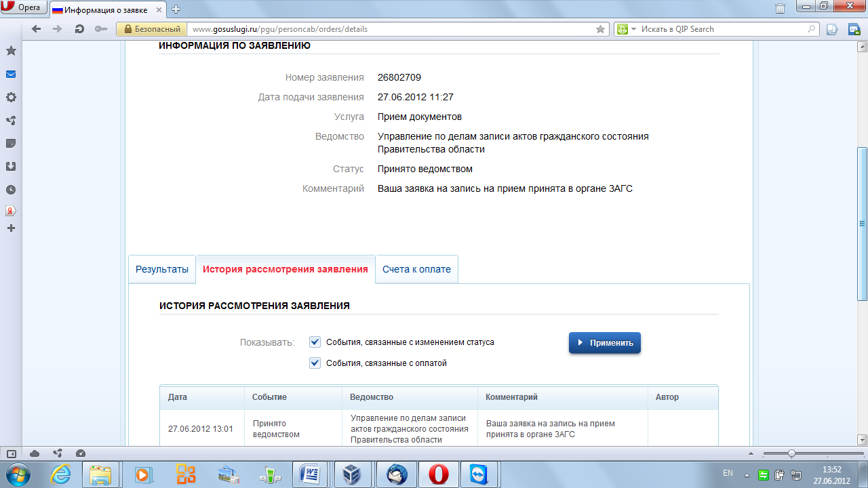The height and width of the screenshot is (488, 868).
Task: Click the Событие column header
Action: point(293,397)
